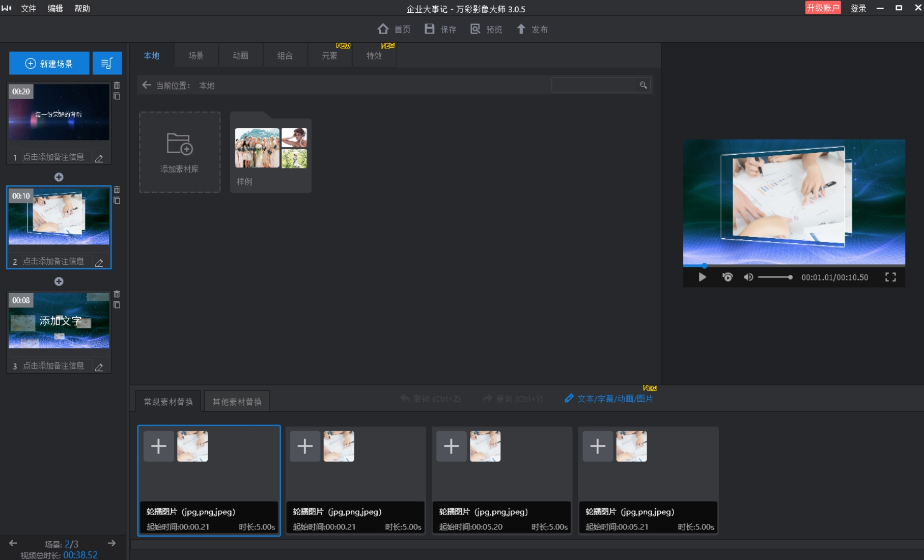
Task: Insert scene between scene 1 and 2
Action: click(x=59, y=177)
